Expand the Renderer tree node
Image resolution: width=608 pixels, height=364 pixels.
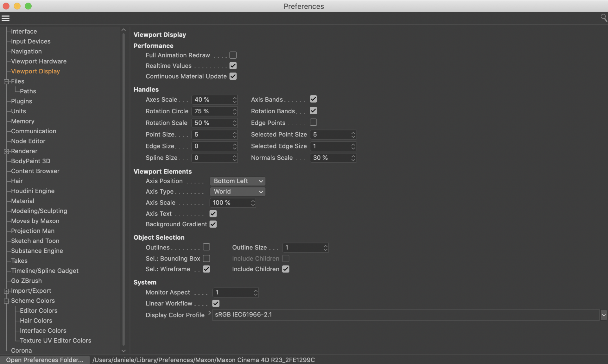[6, 152]
